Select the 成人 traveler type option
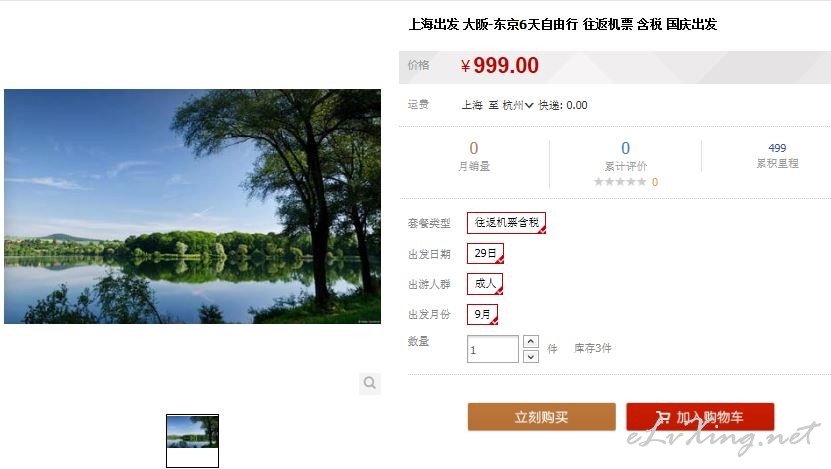Screen dimensions: 831x469 [x=484, y=284]
